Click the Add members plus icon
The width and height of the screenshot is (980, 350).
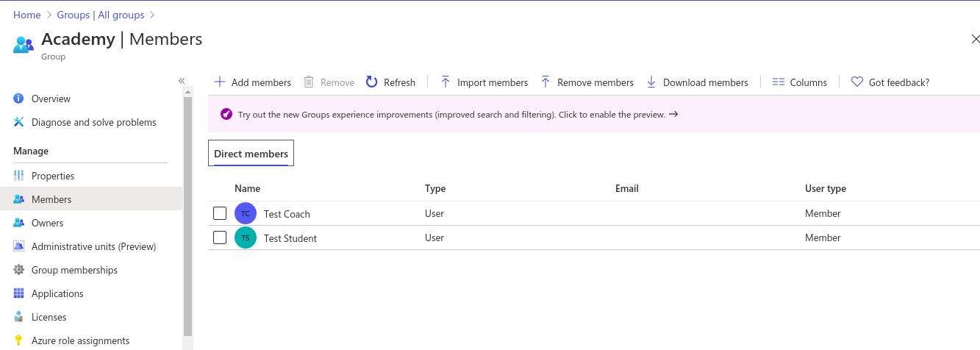(219, 82)
